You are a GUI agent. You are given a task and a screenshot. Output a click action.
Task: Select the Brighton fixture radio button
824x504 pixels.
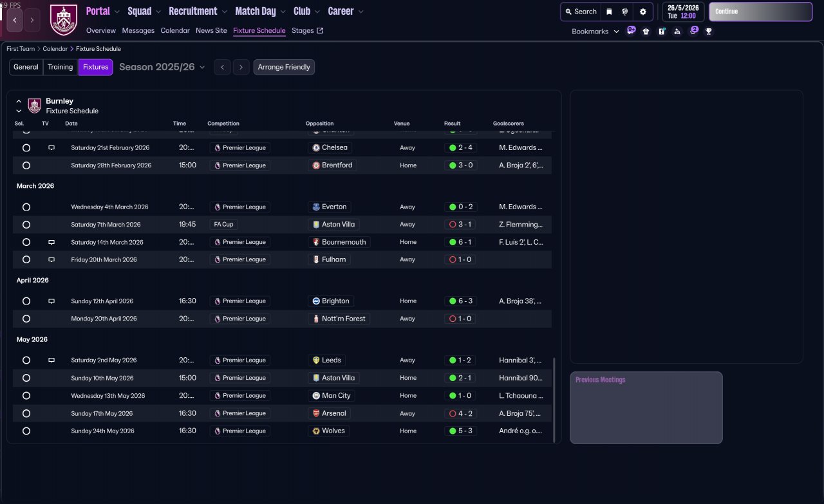click(x=26, y=301)
